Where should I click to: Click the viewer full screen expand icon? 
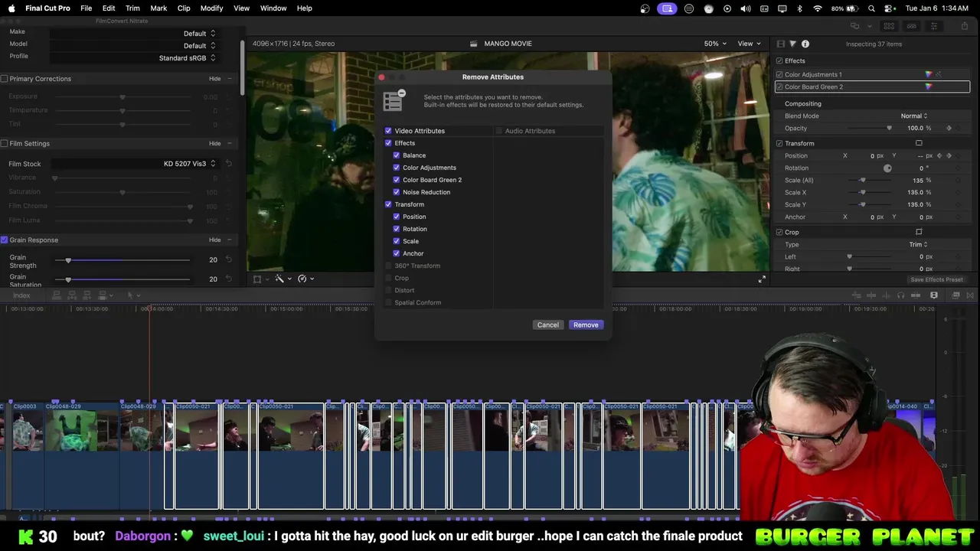(x=762, y=279)
